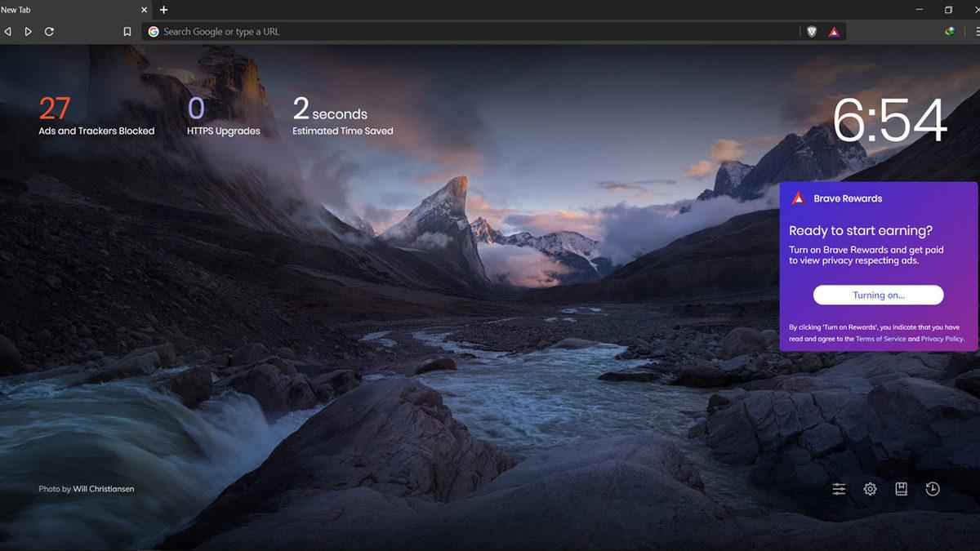Click the Brave Rewards triangle icon in address bar
The image size is (980, 551).
(834, 32)
